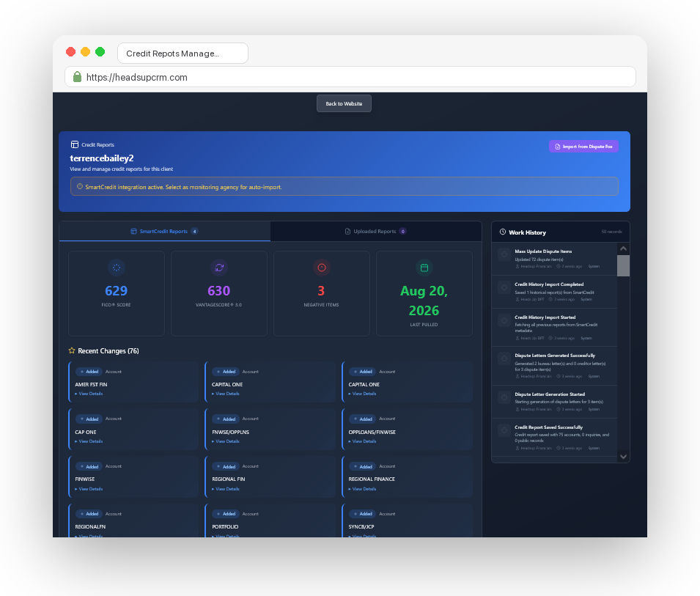The height and width of the screenshot is (596, 700).
Task: Click Import from Dispute Fox button
Action: tap(583, 147)
